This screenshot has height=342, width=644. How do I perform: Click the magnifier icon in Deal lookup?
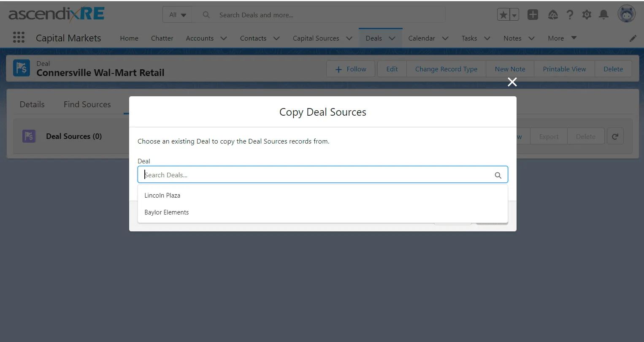point(498,175)
